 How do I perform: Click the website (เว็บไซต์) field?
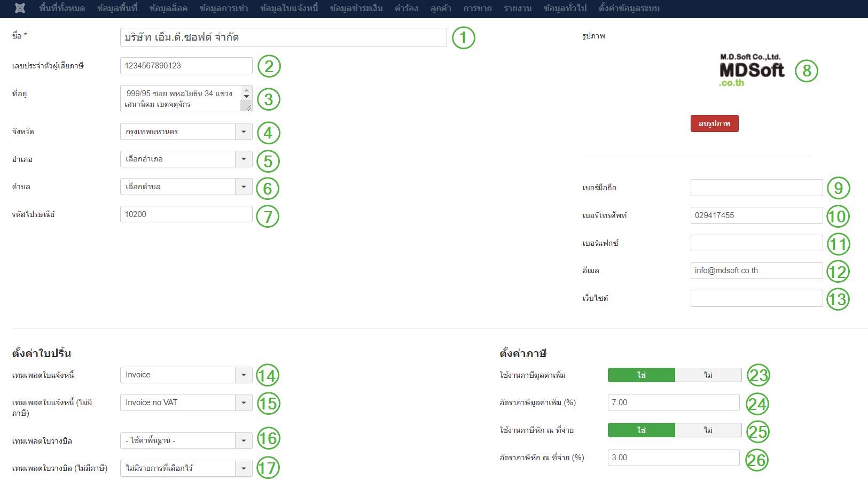click(x=756, y=298)
